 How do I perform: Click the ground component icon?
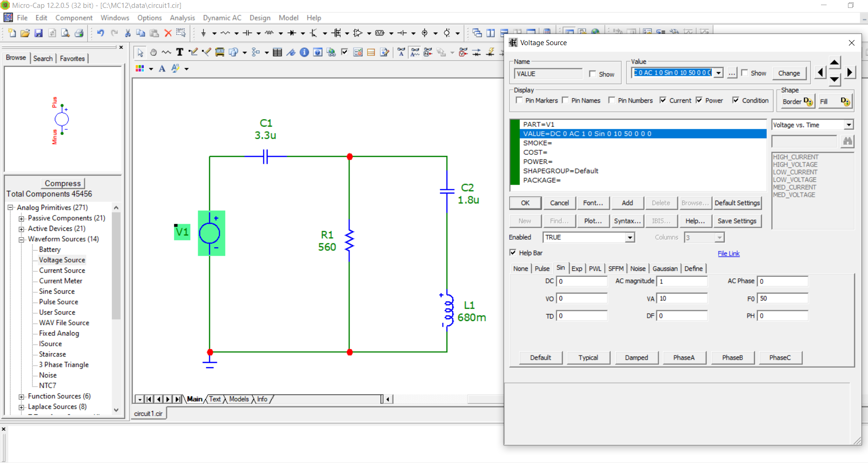point(203,33)
